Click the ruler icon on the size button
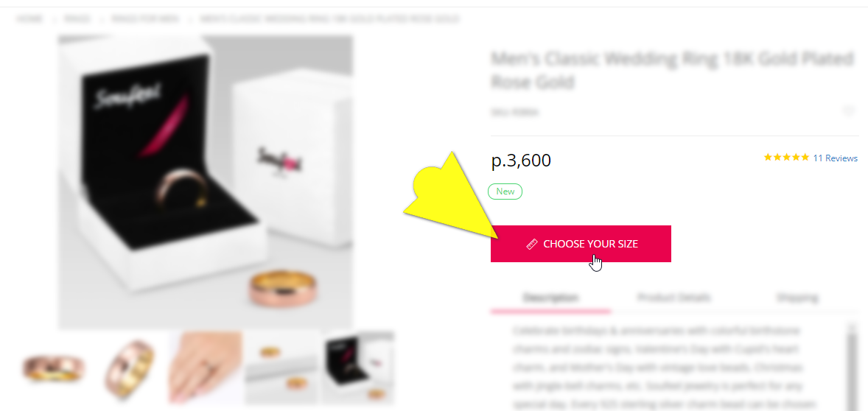The height and width of the screenshot is (411, 868). pyautogui.click(x=532, y=244)
